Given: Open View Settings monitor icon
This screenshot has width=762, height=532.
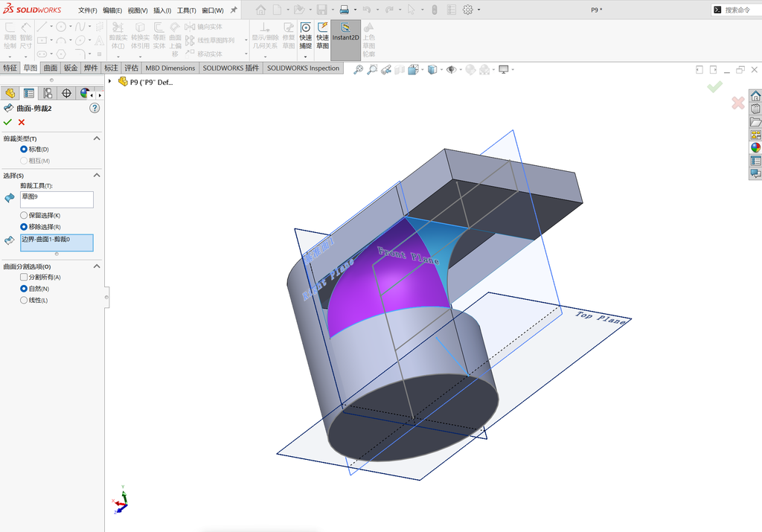Looking at the screenshot, I should tap(504, 69).
